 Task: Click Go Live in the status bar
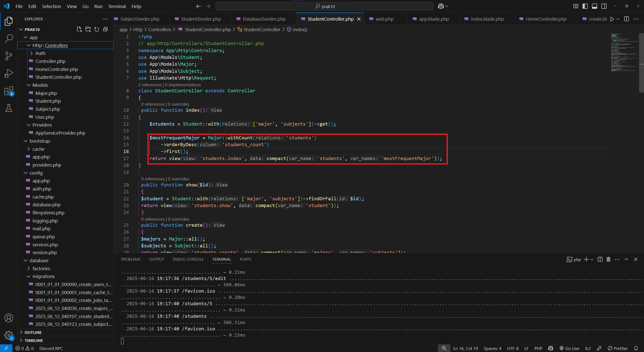570,348
